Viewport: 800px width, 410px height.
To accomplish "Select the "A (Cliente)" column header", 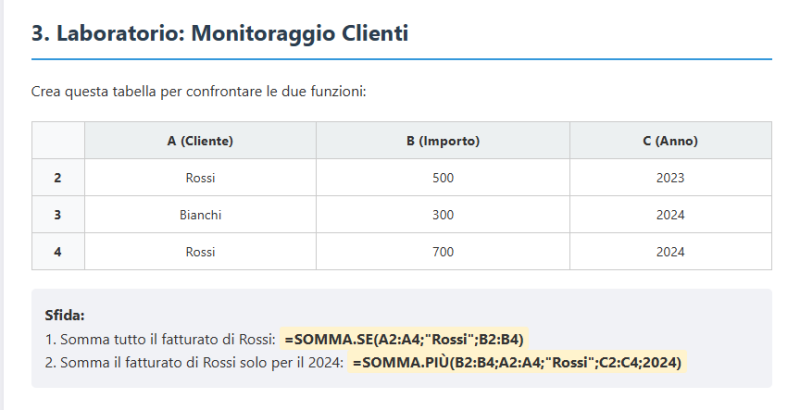I will click(x=200, y=141).
